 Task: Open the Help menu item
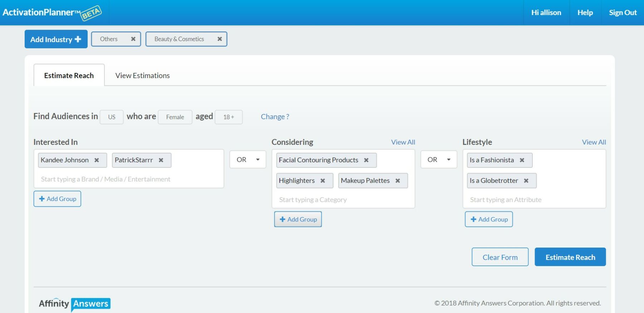[585, 13]
